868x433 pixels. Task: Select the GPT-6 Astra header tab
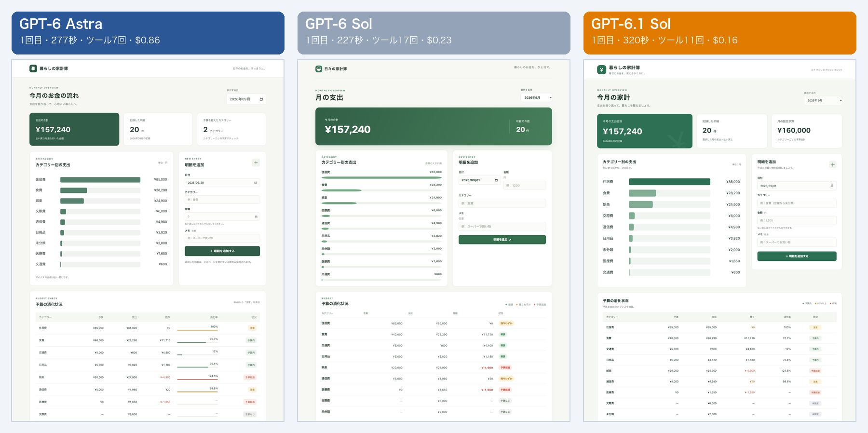pyautogui.click(x=148, y=33)
